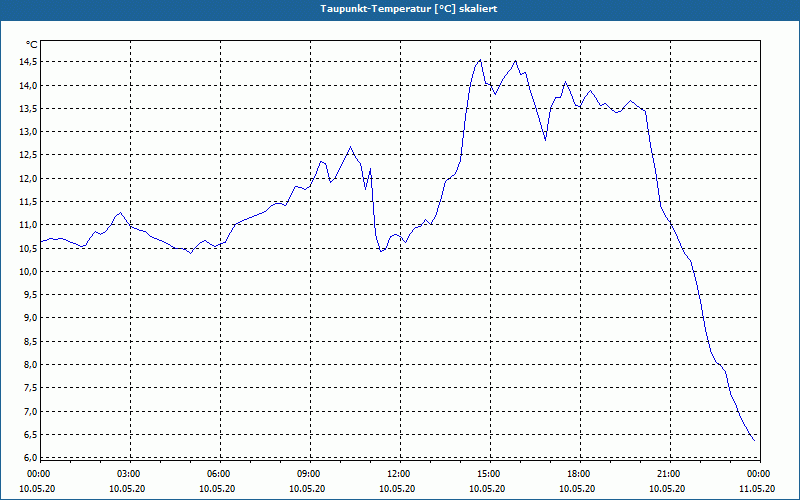
Task: Click the '6,0' y-axis label
Action: click(x=30, y=457)
